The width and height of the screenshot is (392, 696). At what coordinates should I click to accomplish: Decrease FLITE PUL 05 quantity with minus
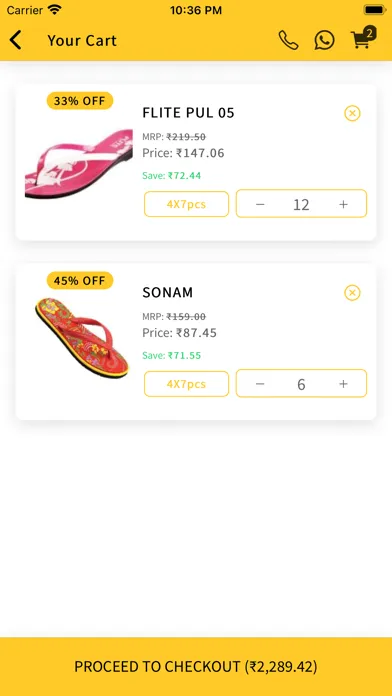click(260, 204)
